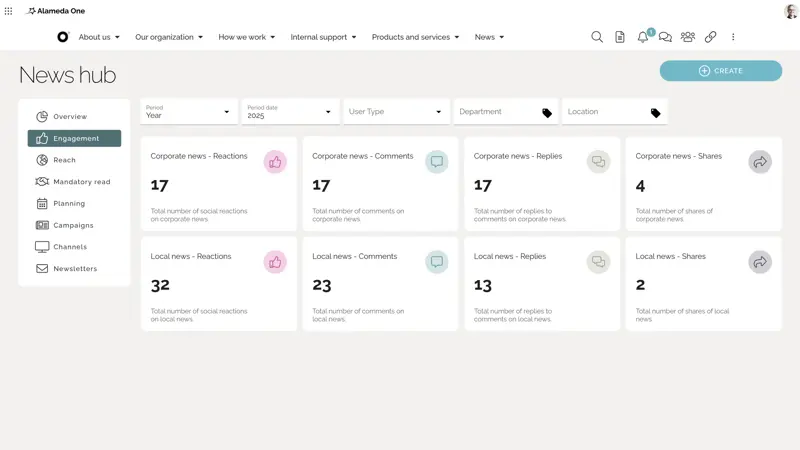The image size is (800, 450).
Task: Click Local news Reactions thumbs-up icon
Action: 275,262
